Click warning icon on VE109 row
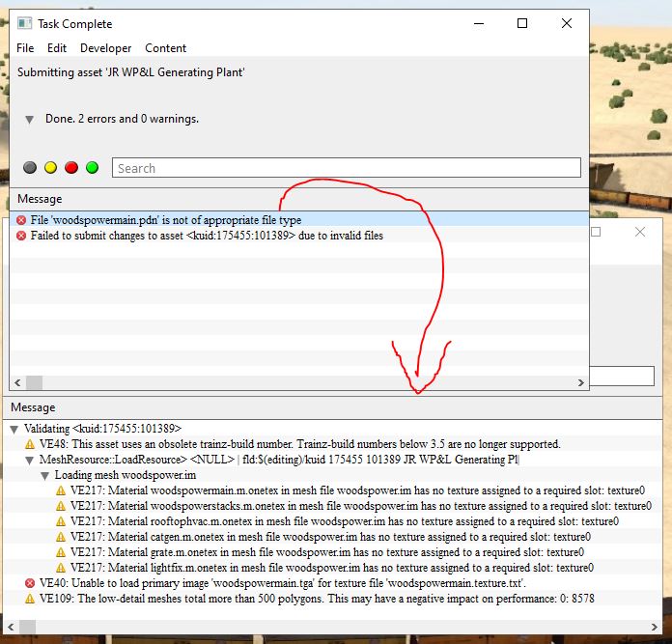Screen dimensions: 672x644 point(30,599)
